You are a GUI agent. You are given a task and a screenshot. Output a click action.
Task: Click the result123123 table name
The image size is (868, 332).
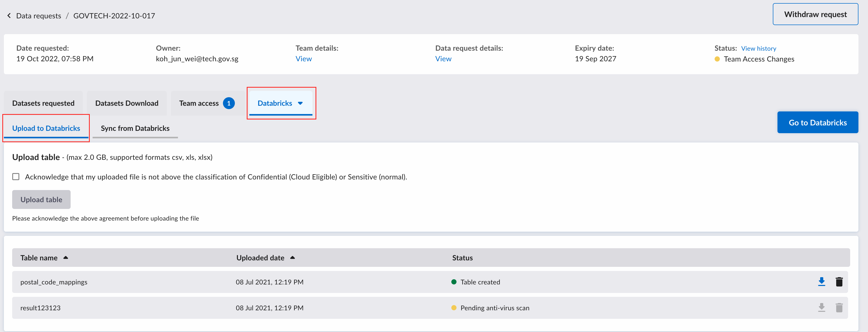click(40, 308)
